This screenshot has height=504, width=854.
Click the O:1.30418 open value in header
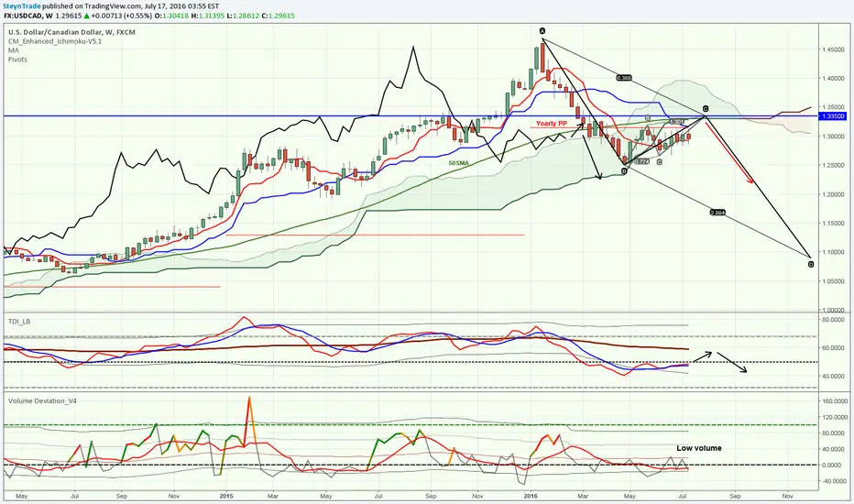coord(171,16)
